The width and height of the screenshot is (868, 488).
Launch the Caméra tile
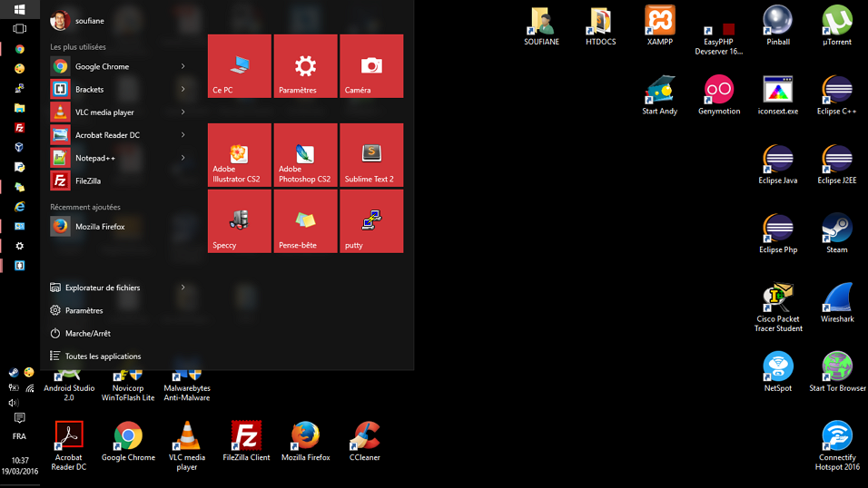click(371, 66)
